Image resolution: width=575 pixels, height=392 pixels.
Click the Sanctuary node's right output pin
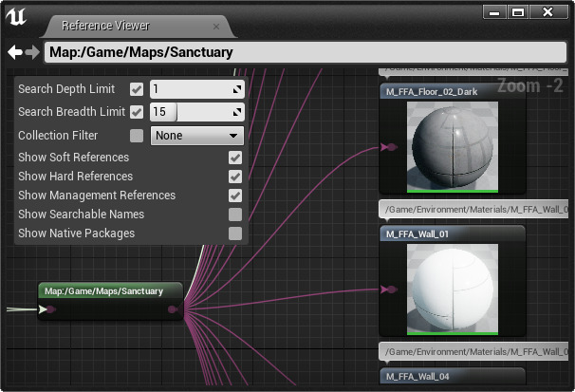173,309
